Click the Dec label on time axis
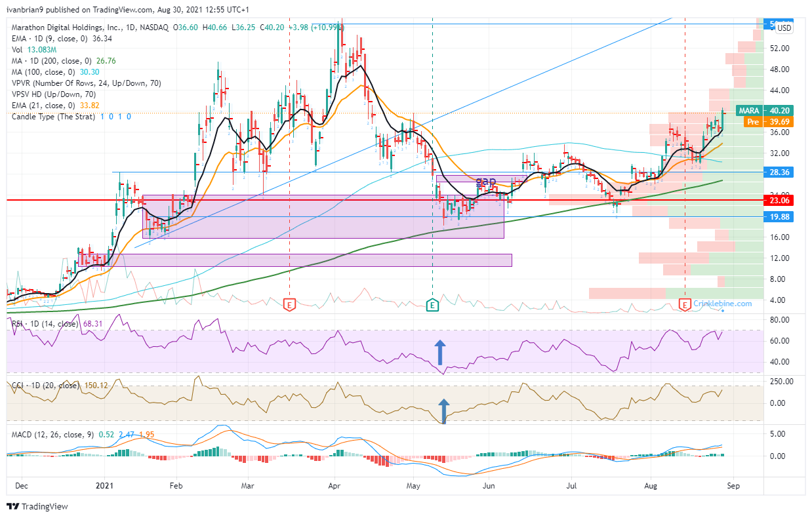Screen dimensions: 812x518 click(22, 486)
